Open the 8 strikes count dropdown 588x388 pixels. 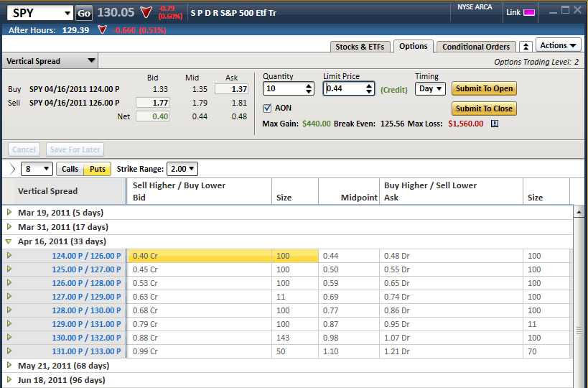pos(37,169)
